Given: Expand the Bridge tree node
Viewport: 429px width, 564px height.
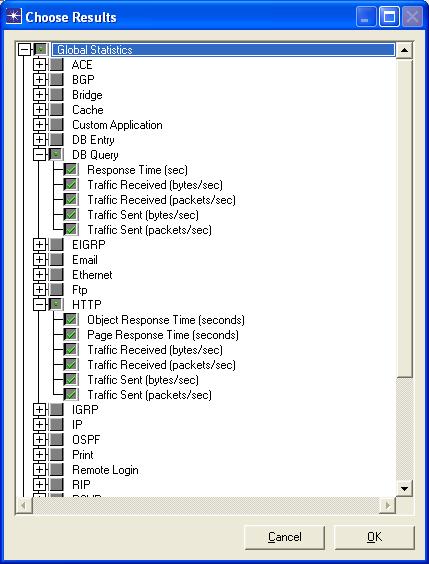Looking at the screenshot, I should pos(40,95).
